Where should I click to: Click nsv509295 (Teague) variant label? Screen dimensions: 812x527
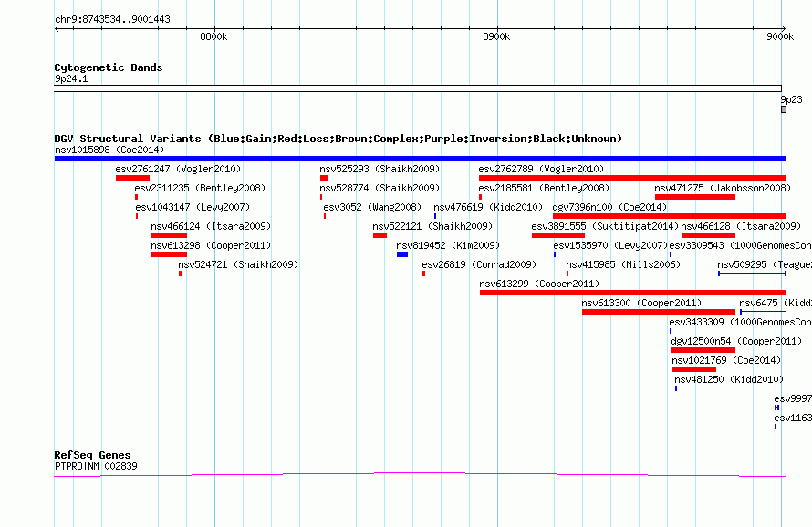[x=765, y=264]
